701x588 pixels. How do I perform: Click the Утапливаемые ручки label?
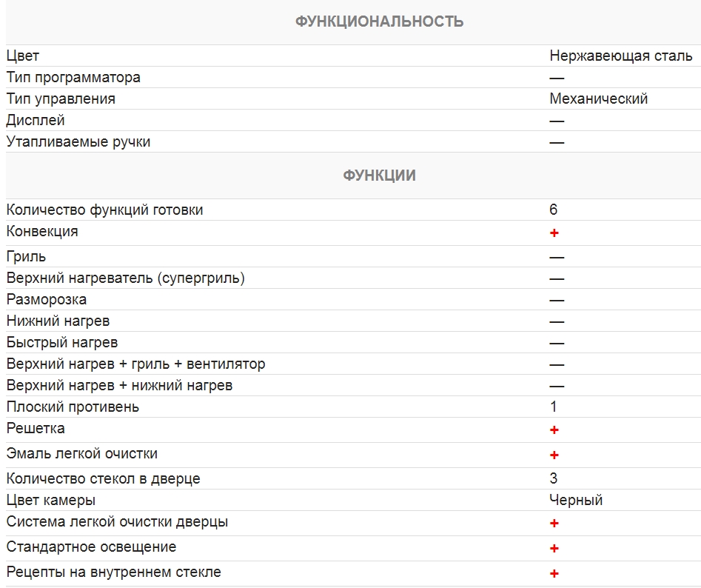click(78, 141)
